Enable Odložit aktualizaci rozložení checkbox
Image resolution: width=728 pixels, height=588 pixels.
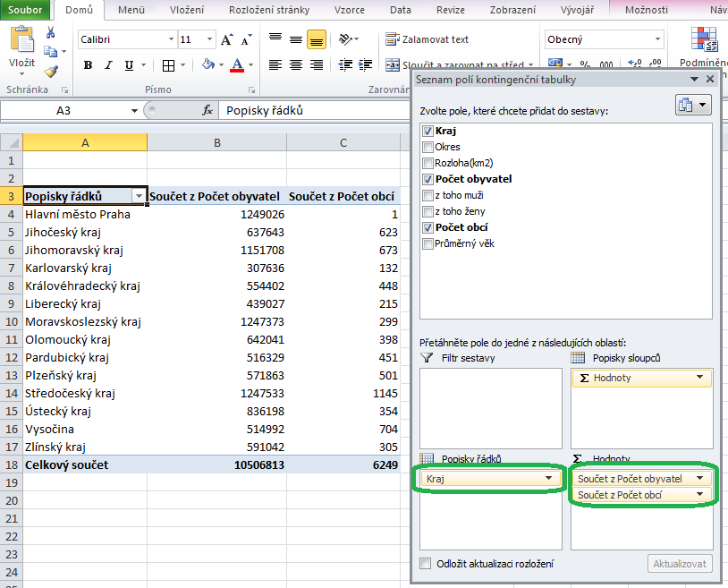click(425, 563)
